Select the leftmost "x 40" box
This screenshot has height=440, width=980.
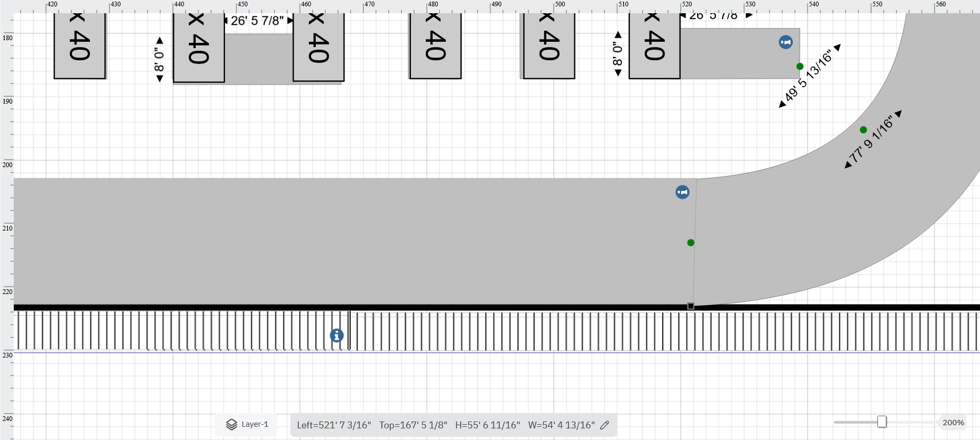click(80, 45)
